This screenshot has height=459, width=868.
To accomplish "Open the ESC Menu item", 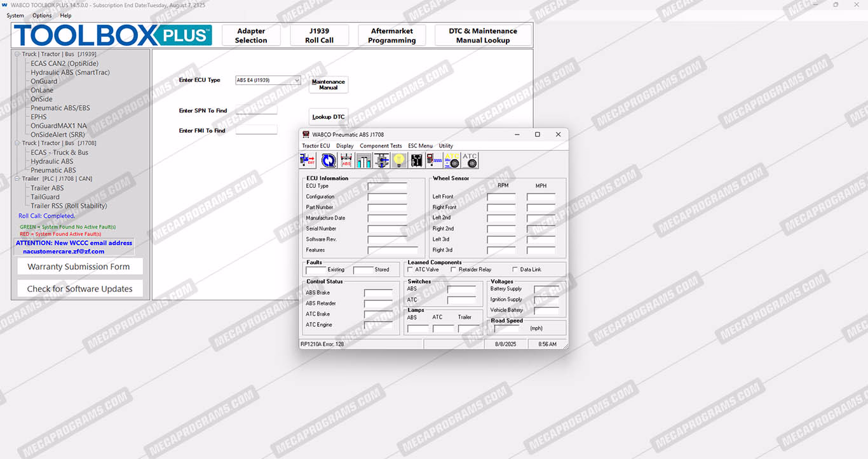I will [420, 146].
